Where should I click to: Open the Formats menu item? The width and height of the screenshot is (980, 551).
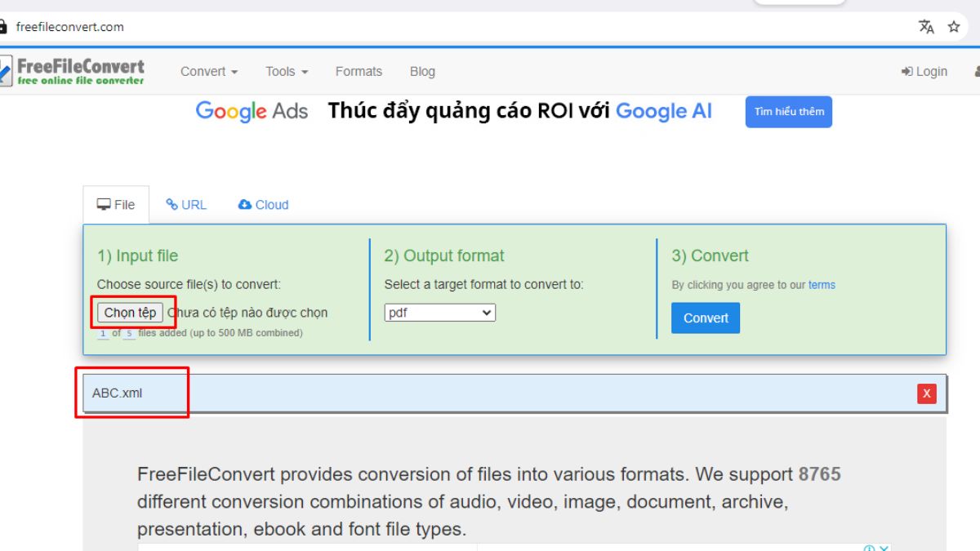[359, 71]
